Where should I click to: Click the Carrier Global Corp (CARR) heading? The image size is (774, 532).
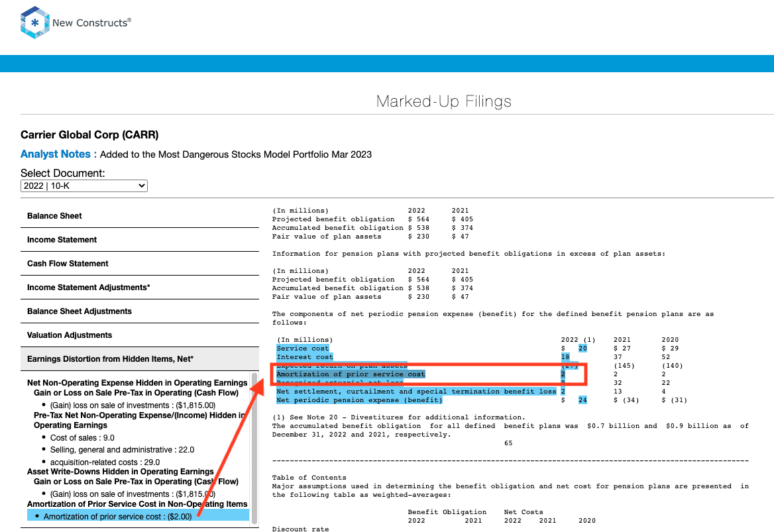89,134
